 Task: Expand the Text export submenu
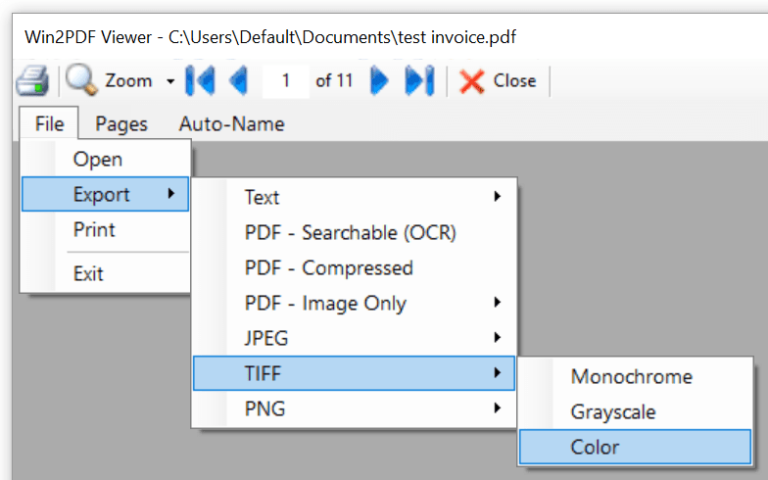[354, 197]
